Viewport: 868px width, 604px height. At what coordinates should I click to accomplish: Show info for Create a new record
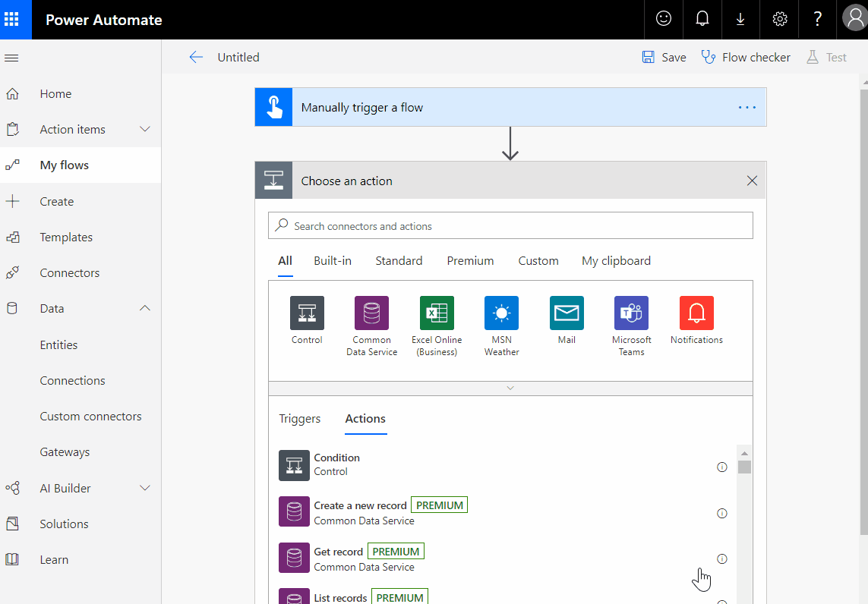tap(722, 513)
